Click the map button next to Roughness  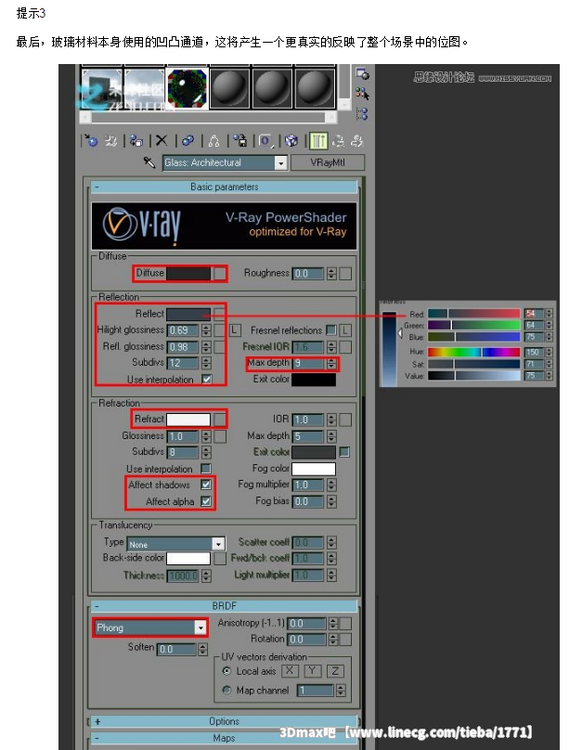[345, 273]
